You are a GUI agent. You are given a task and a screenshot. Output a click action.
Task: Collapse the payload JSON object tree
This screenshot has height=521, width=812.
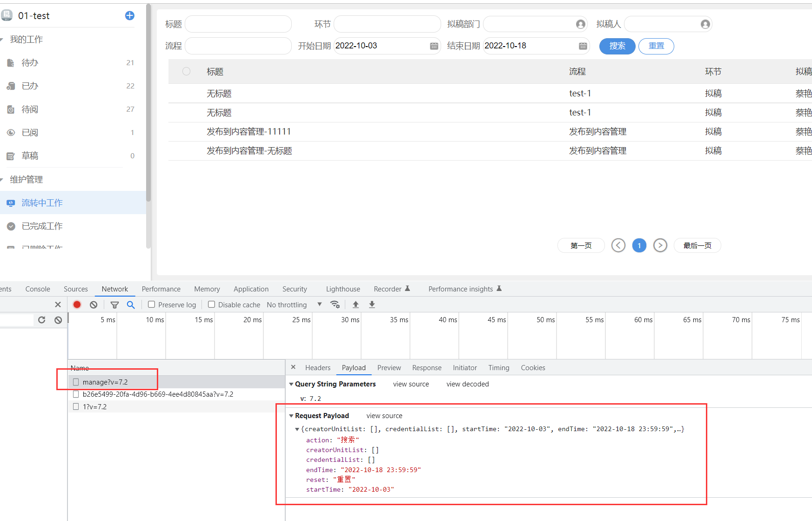297,429
